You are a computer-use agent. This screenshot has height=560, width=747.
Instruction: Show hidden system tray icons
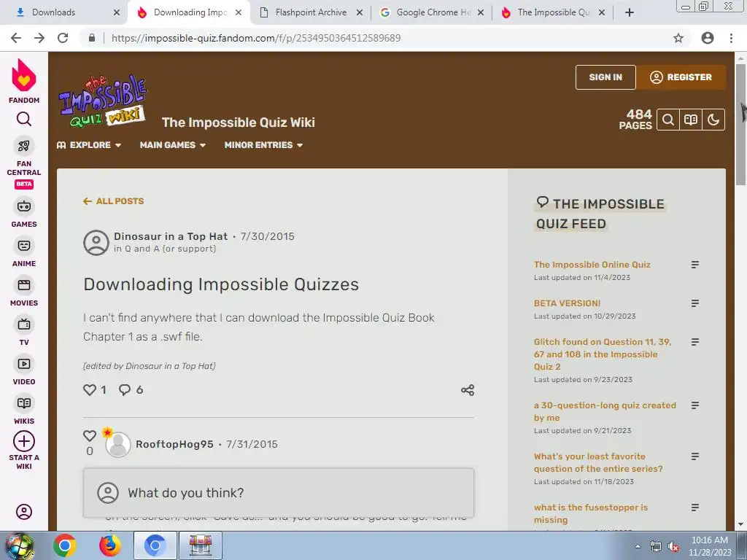coord(638,546)
